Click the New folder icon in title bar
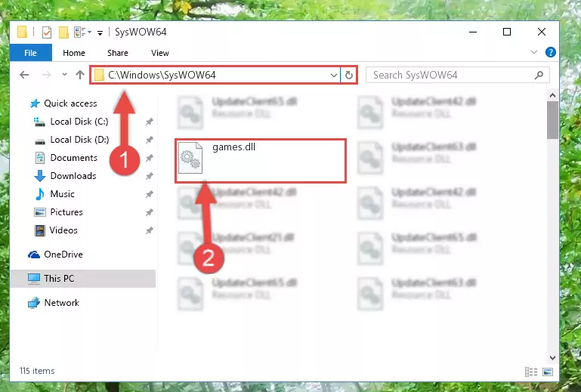This screenshot has height=392, width=581. [x=63, y=32]
